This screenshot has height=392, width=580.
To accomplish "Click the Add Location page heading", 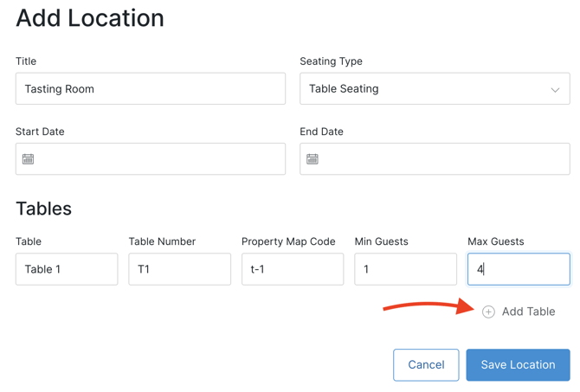I will 90,18.
